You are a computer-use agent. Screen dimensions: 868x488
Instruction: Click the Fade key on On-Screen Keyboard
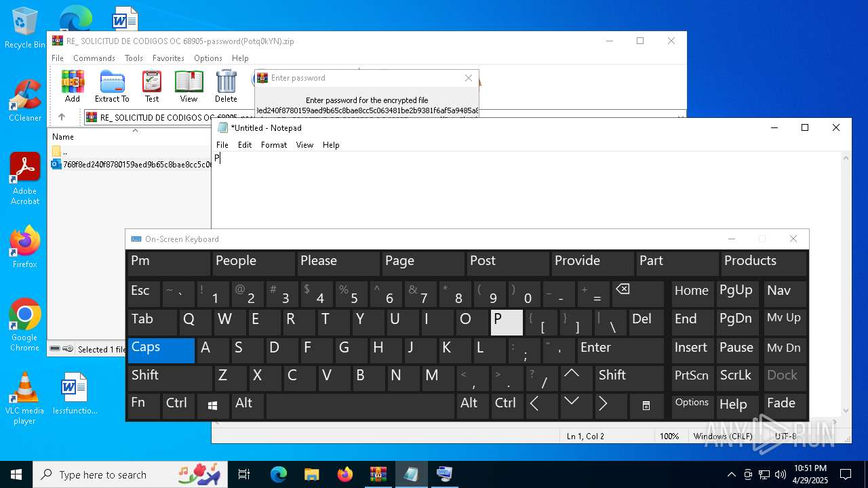785,406
